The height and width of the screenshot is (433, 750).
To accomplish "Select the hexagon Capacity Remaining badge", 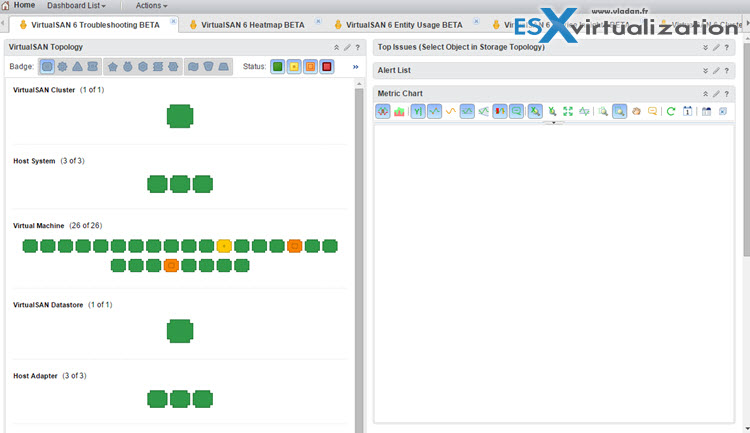I will pyautogui.click(x=143, y=67).
